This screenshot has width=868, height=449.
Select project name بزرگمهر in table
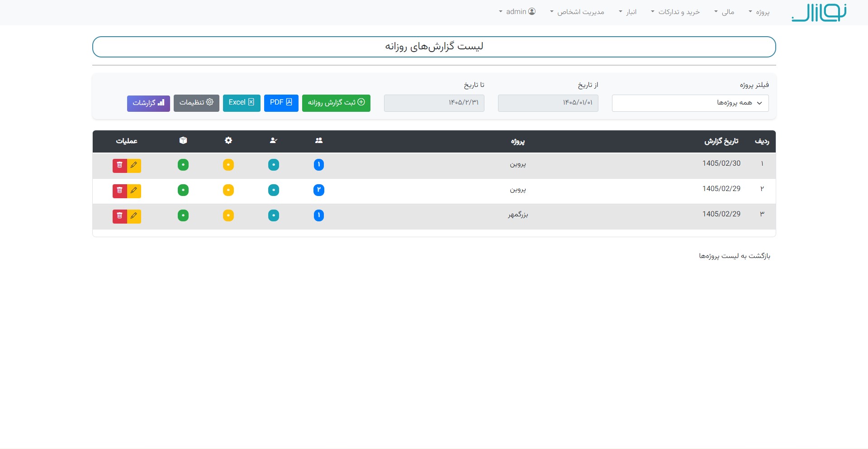click(x=518, y=215)
